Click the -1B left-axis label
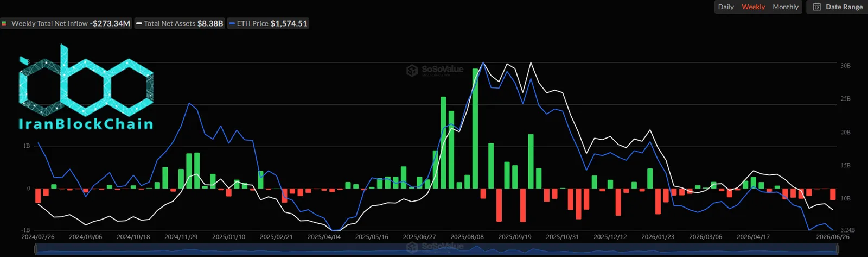 point(25,230)
